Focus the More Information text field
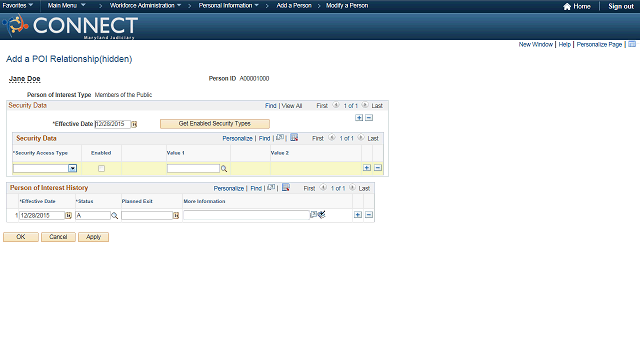The image size is (640, 360). (246, 215)
